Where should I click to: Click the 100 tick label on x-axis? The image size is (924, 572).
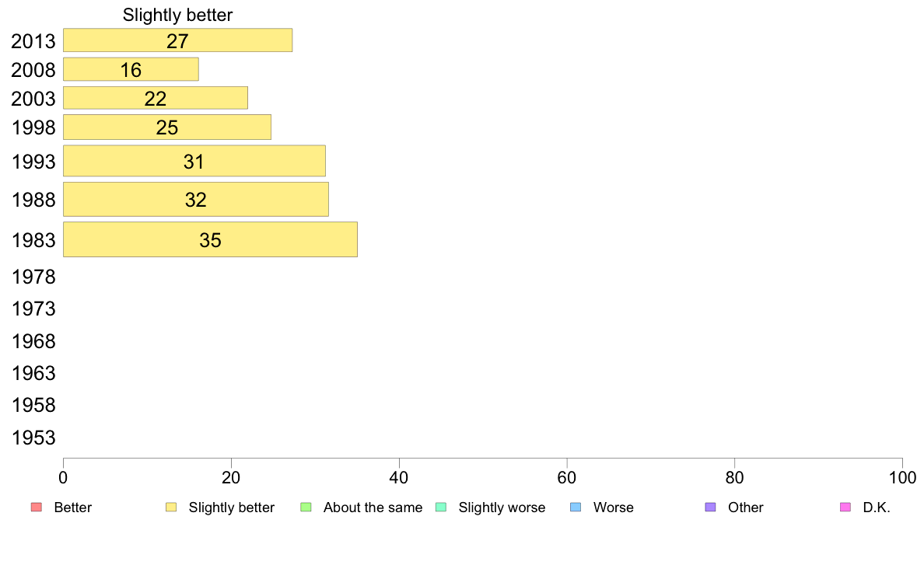pyautogui.click(x=901, y=477)
